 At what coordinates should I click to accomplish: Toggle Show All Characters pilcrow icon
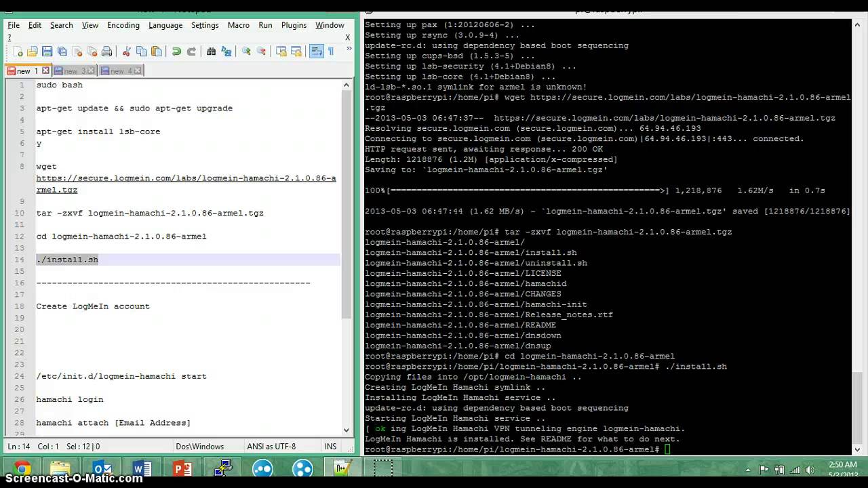point(331,52)
